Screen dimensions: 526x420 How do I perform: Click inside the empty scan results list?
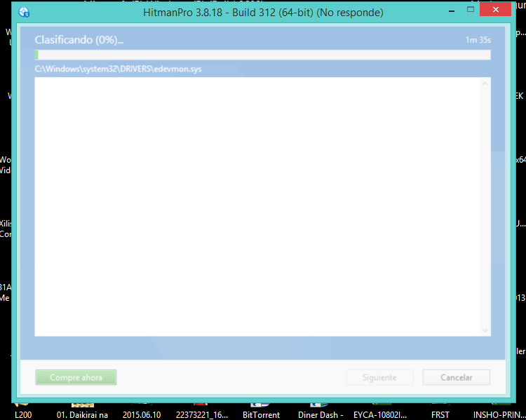point(257,207)
